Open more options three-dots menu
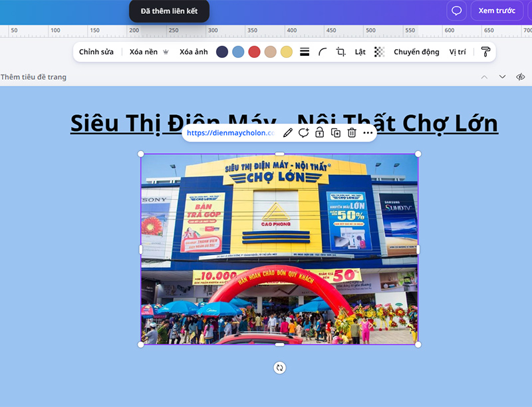The height and width of the screenshot is (407, 532). (x=368, y=133)
